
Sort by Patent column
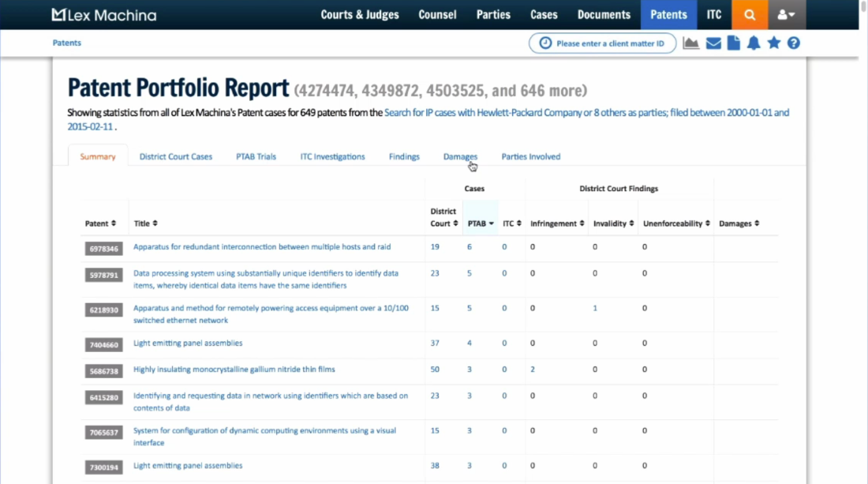click(x=100, y=223)
